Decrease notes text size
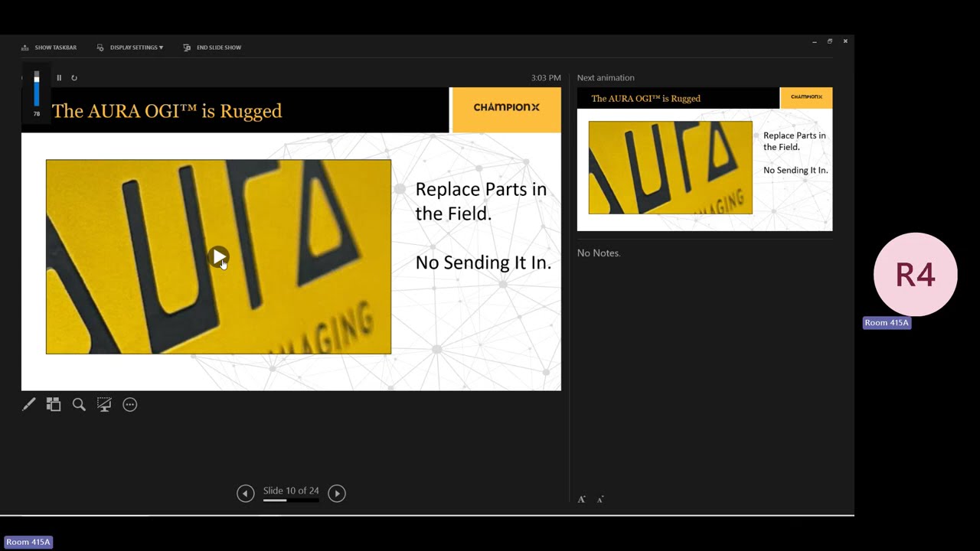 [600, 499]
